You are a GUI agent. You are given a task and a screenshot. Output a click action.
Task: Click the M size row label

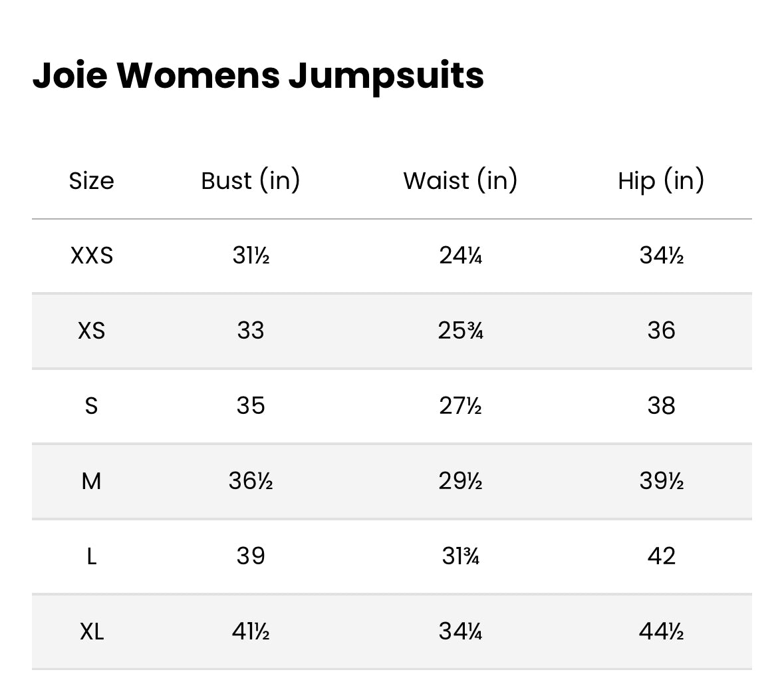tap(92, 480)
